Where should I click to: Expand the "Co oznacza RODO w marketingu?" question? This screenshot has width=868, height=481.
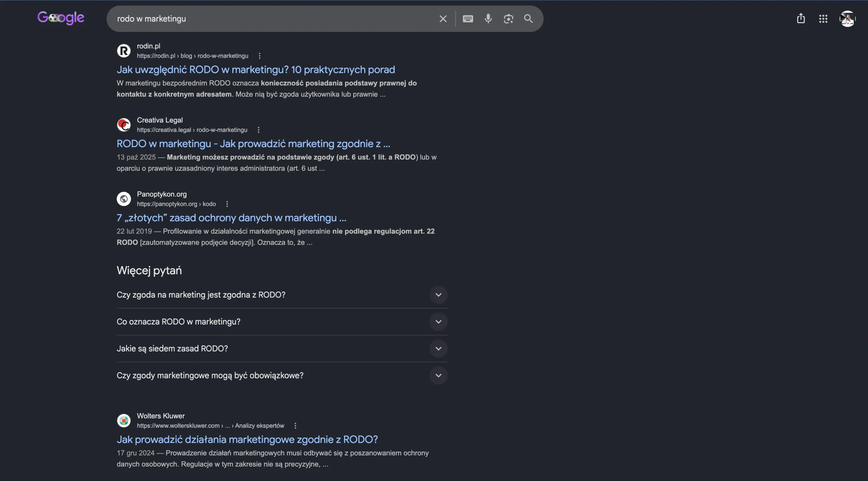tap(282, 322)
